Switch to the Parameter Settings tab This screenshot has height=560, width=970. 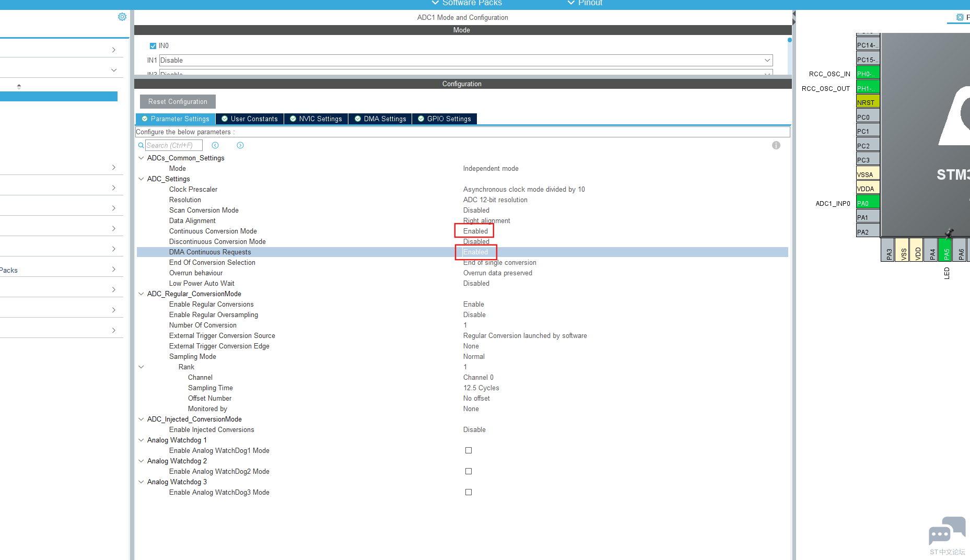tap(176, 119)
